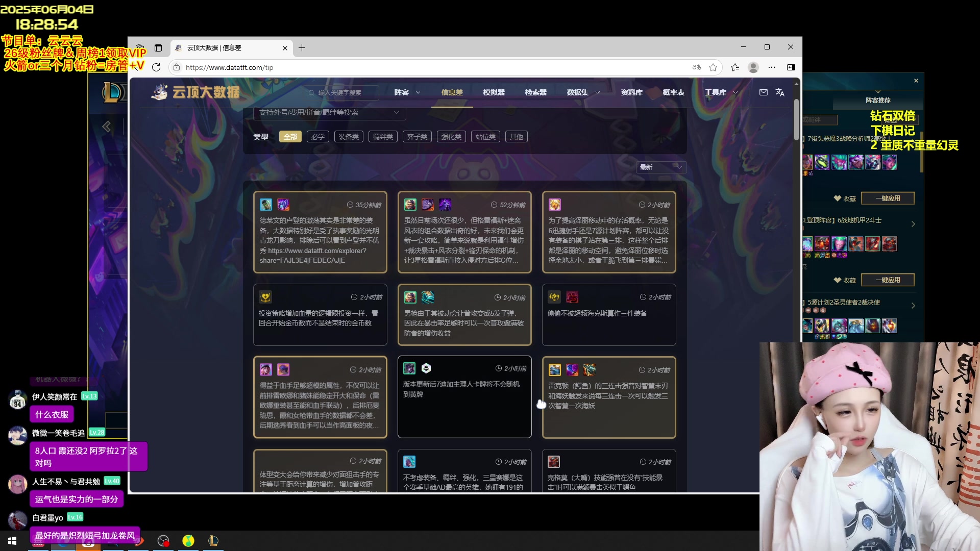Expand the 工具库 menu chevron
Viewport: 980px width, 551px height.
pyautogui.click(x=736, y=92)
